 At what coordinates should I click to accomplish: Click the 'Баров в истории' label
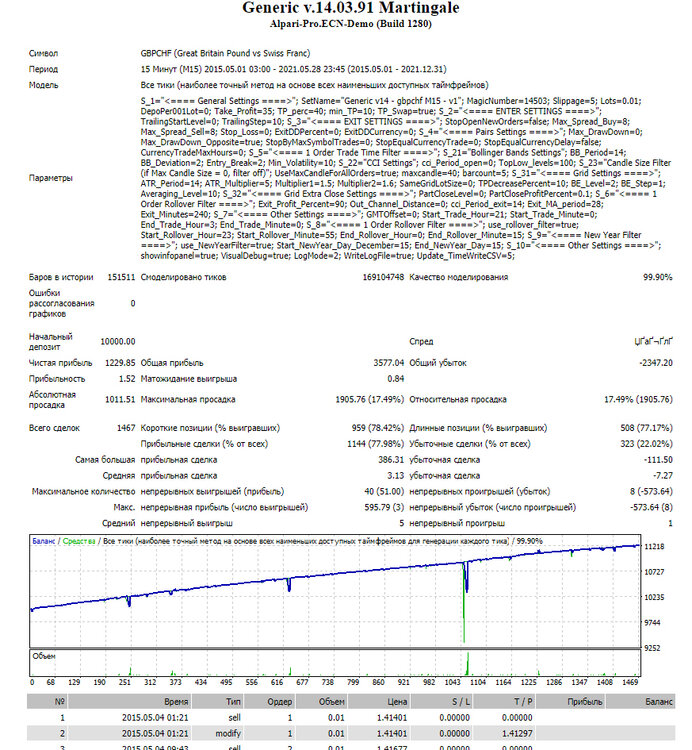coord(61,277)
